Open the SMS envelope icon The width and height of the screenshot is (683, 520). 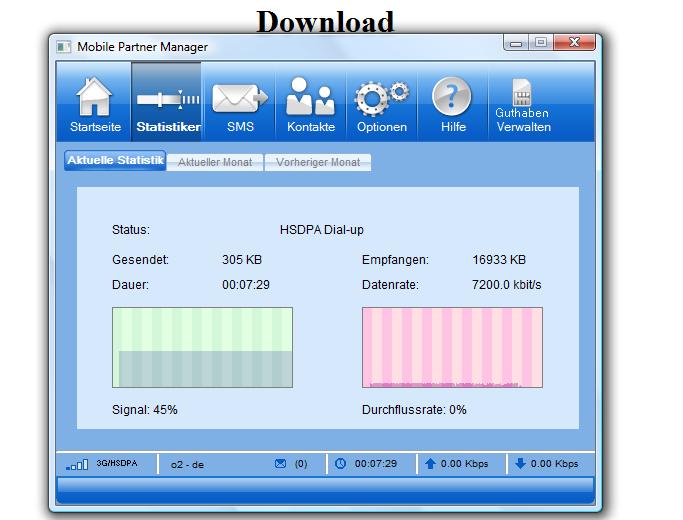(x=240, y=97)
